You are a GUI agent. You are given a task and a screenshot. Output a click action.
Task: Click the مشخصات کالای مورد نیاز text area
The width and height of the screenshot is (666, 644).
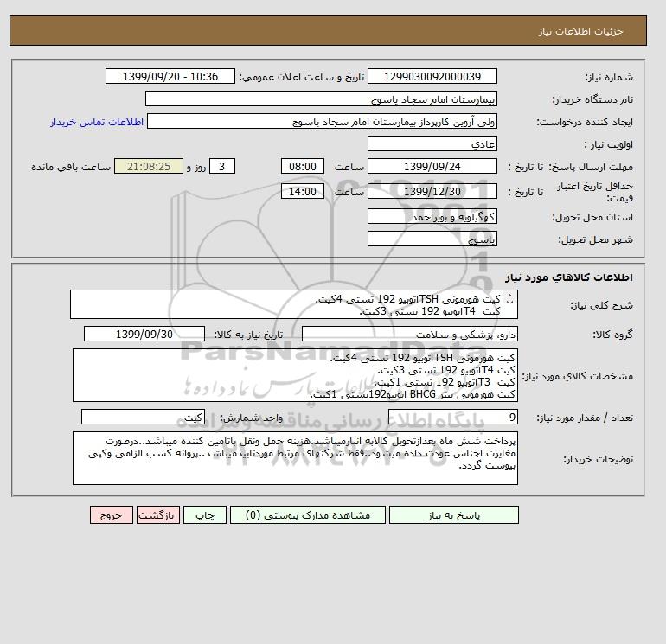point(295,375)
